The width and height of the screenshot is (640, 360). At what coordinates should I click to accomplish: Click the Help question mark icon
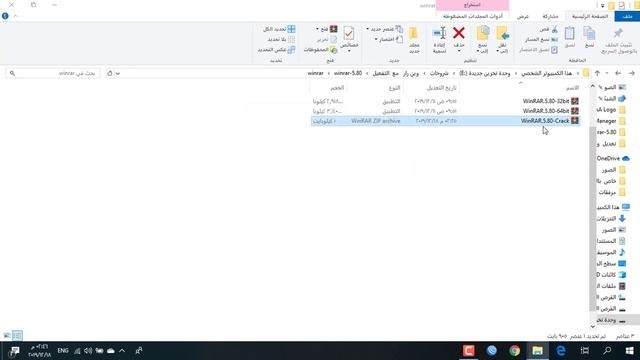5,16
